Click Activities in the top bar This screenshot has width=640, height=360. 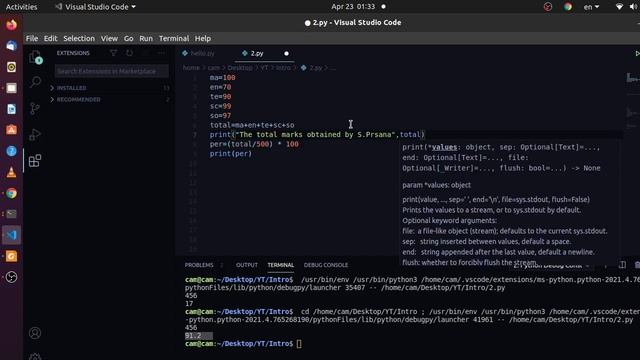pos(21,7)
